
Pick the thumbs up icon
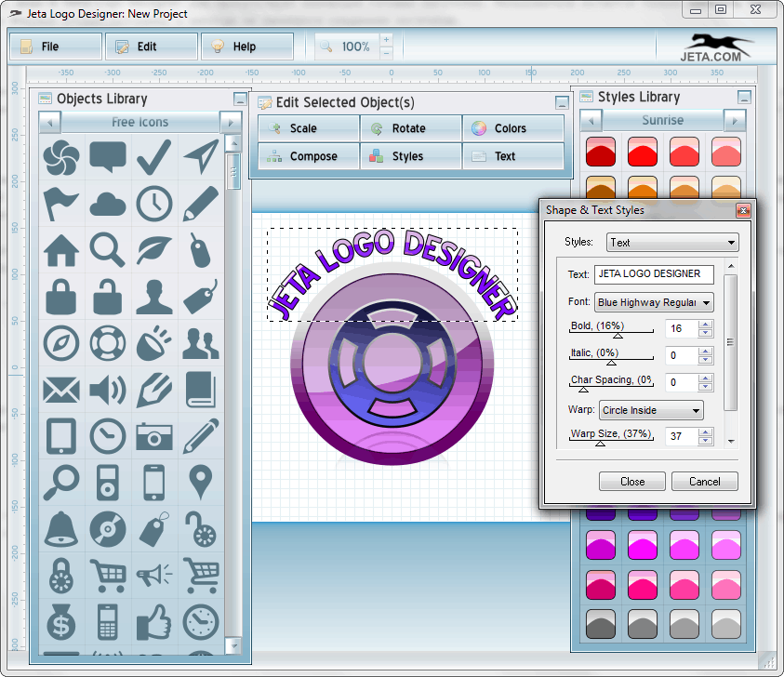[154, 622]
